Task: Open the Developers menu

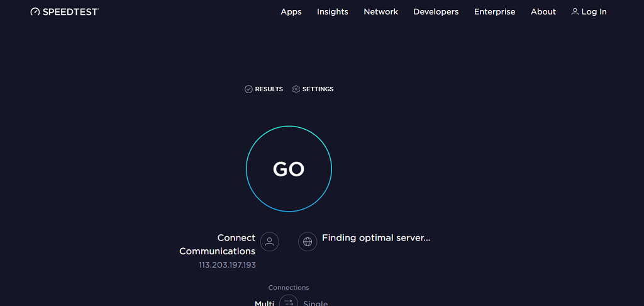Action: pos(436,12)
